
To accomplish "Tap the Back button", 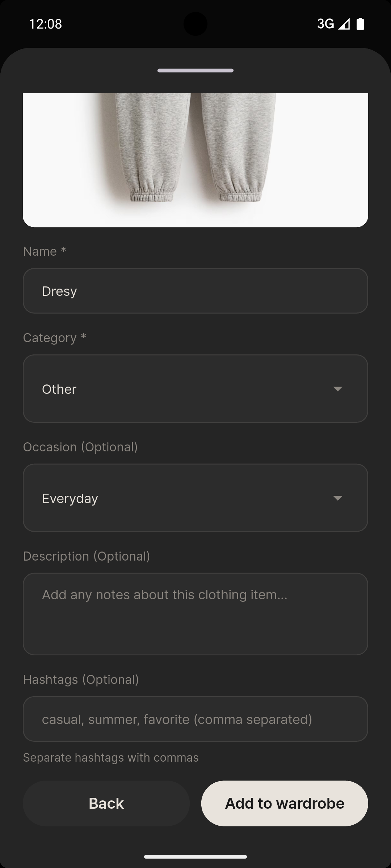I will tap(106, 803).
